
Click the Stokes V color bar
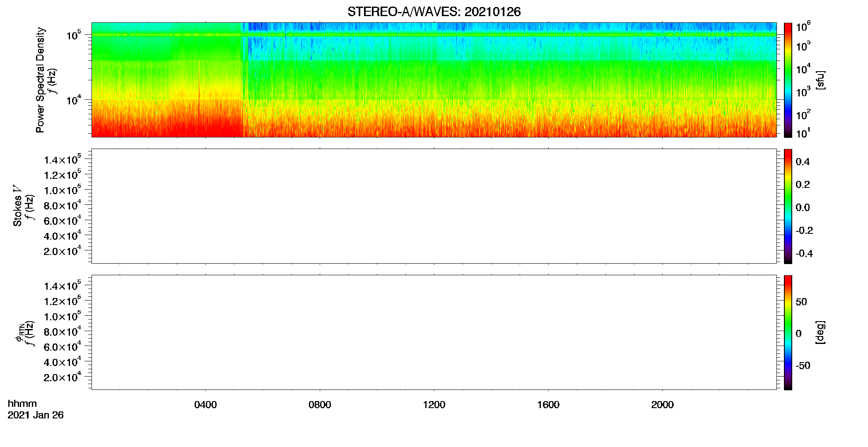tap(788, 206)
